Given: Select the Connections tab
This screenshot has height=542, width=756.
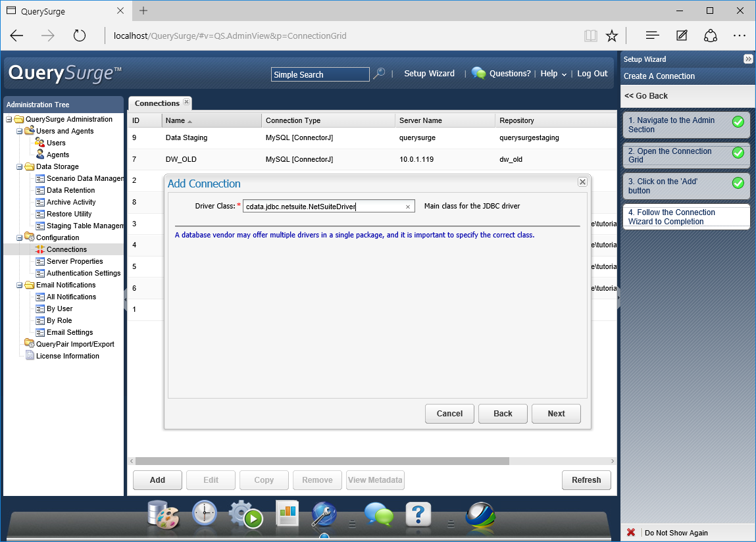Looking at the screenshot, I should pyautogui.click(x=157, y=103).
